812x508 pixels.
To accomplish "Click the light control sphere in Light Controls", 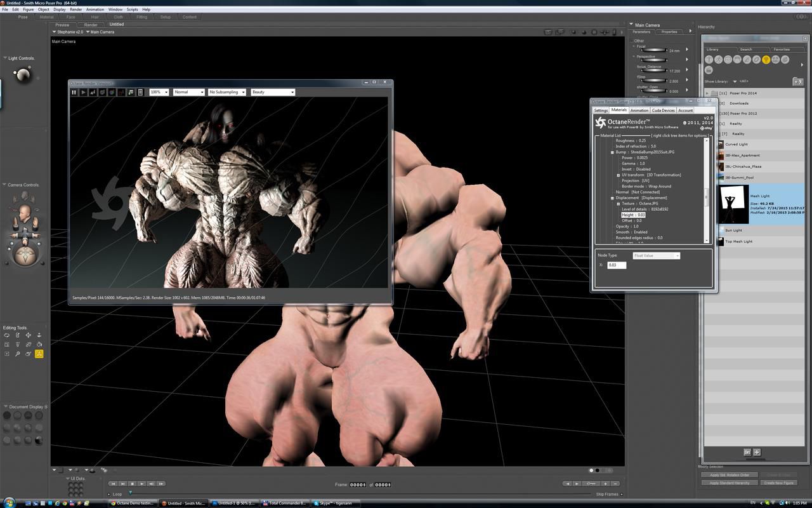I will [x=23, y=76].
